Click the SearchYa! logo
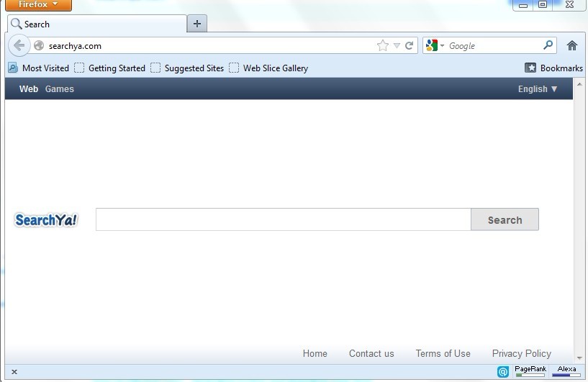 tap(46, 219)
